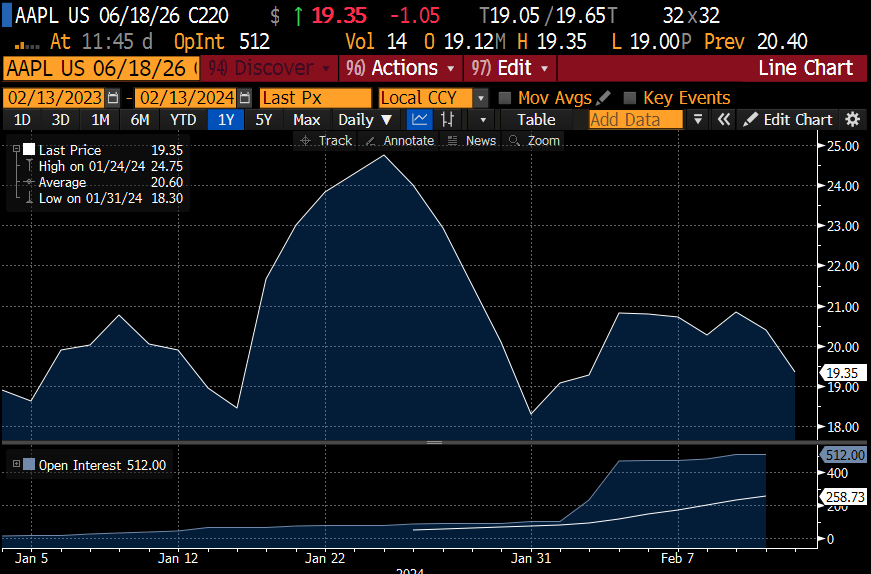Click the intraday mini bars icon
Image resolution: width=871 pixels, height=574 pixels.
[x=26, y=44]
